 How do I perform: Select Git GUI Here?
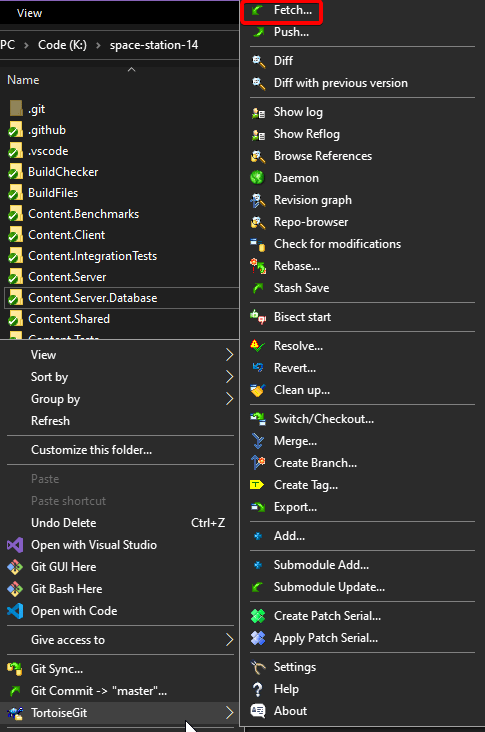tap(63, 567)
